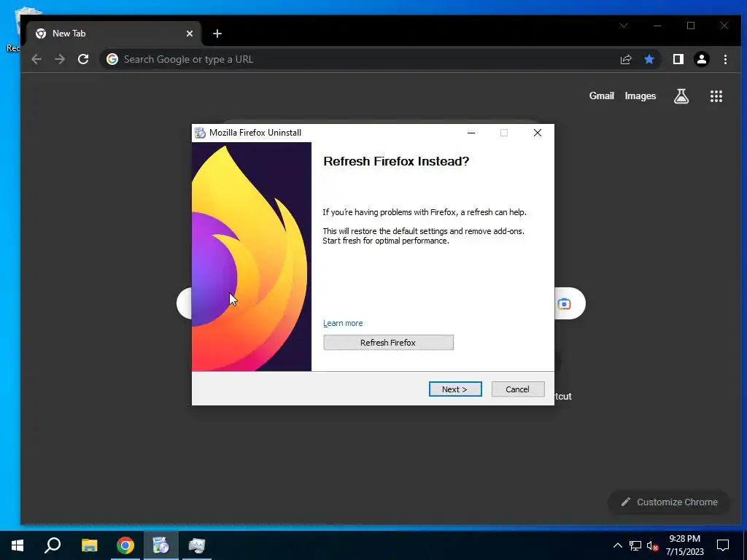The image size is (747, 560).
Task: Click the Refresh Firefox button
Action: (x=388, y=343)
